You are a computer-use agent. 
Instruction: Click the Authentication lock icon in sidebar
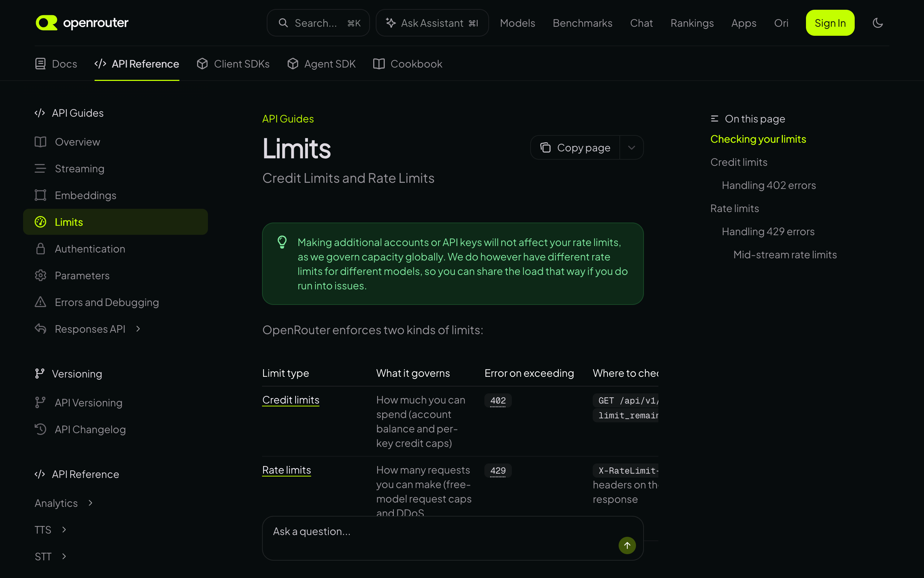click(40, 249)
